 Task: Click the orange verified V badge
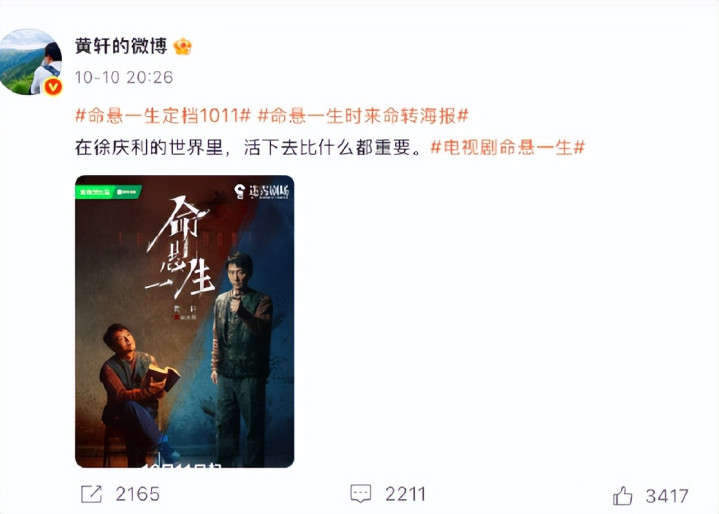click(53, 86)
